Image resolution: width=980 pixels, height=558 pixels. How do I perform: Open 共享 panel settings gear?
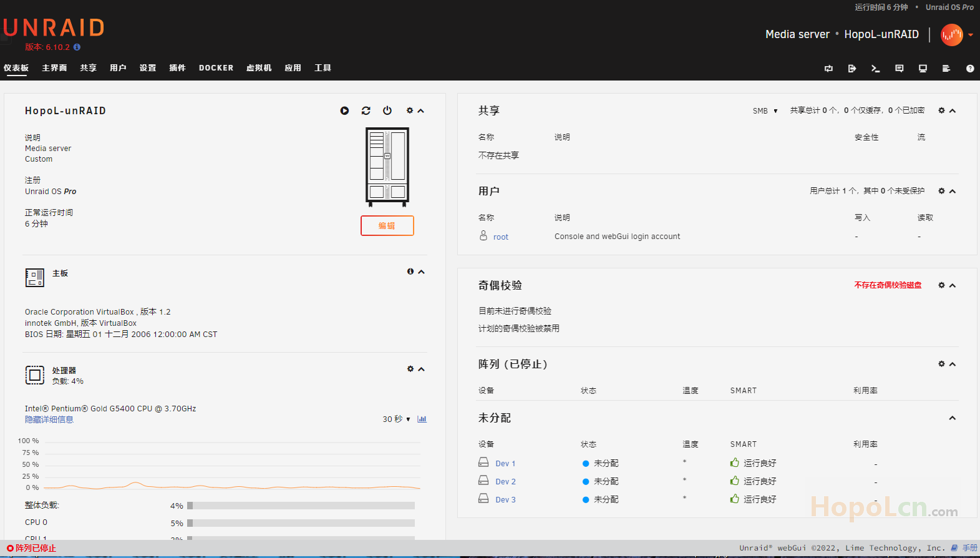[x=941, y=110]
